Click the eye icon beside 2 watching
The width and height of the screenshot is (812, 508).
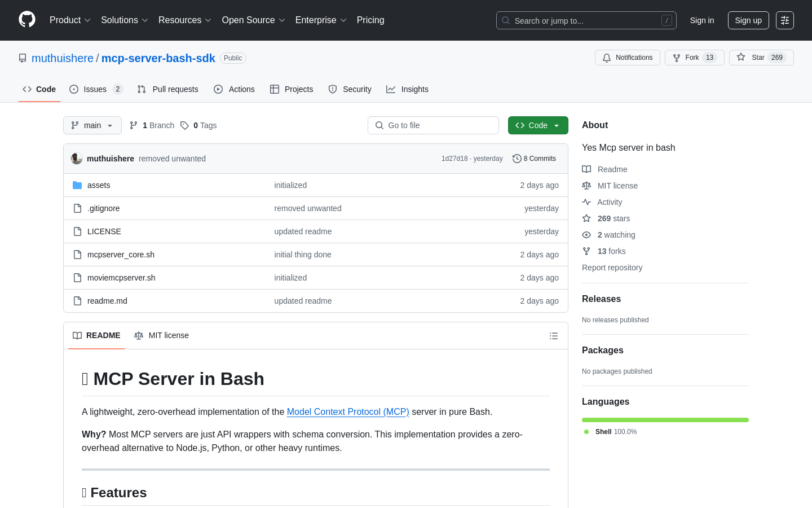pos(586,235)
